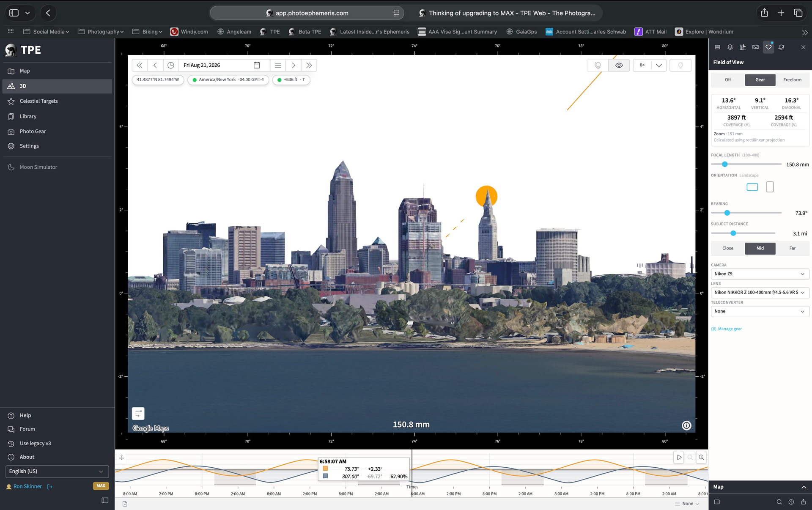The width and height of the screenshot is (812, 510).
Task: Switch Field of View to Off
Action: point(728,80)
